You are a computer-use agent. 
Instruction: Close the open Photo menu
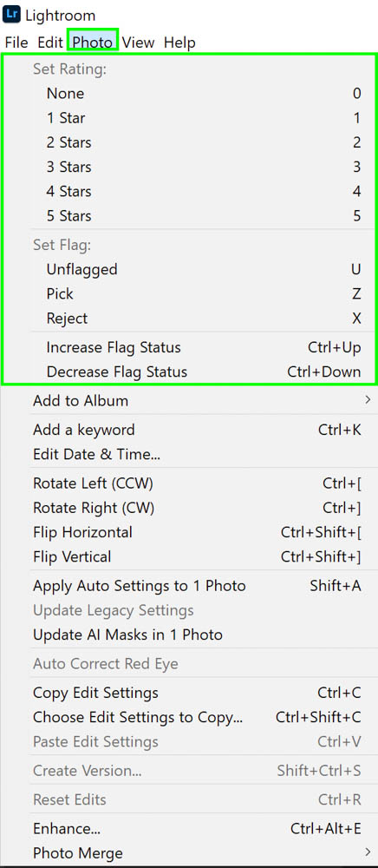coord(92,42)
